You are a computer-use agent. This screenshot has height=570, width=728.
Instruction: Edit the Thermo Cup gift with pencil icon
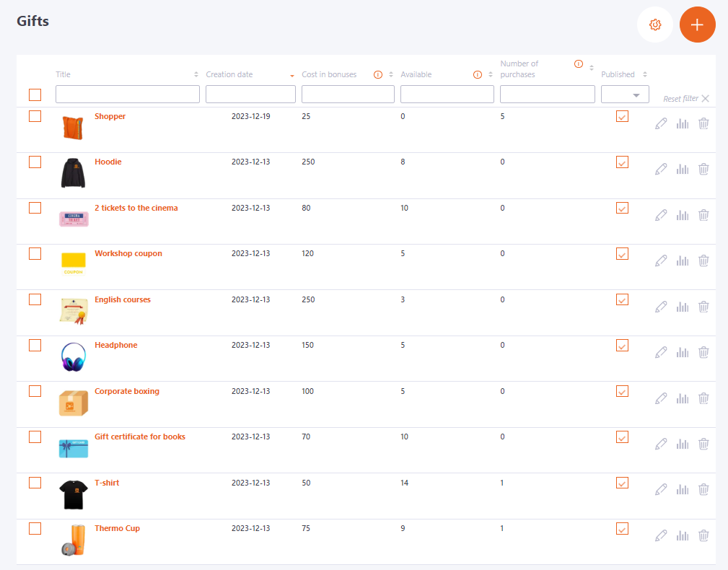(x=661, y=535)
